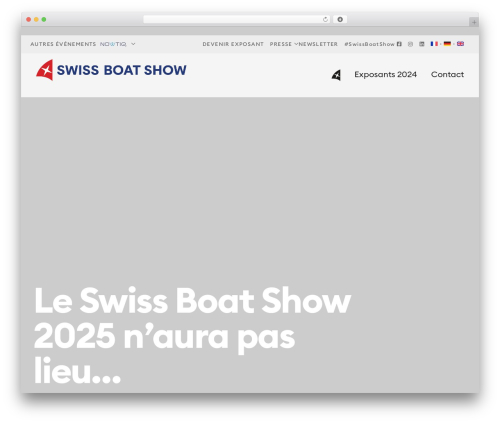The height and width of the screenshot is (423, 500).
Task: Click the Nautiq logo link
Action: (x=113, y=44)
